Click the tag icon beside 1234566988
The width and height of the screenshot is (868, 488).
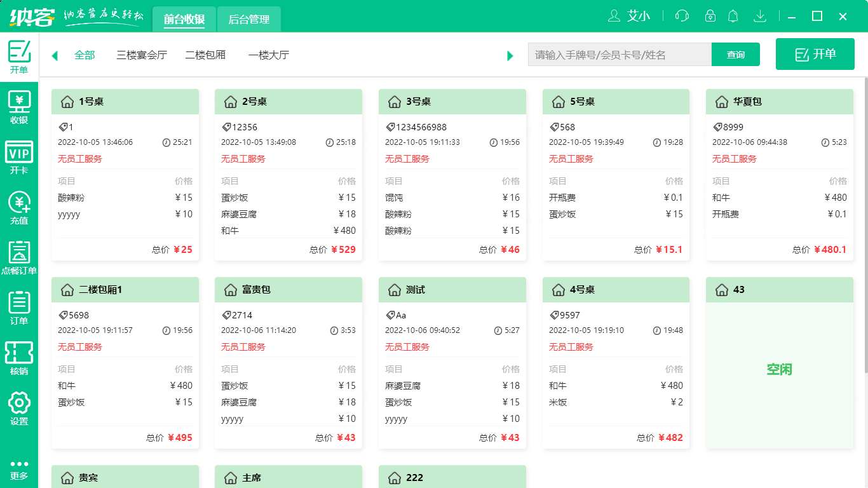click(390, 127)
